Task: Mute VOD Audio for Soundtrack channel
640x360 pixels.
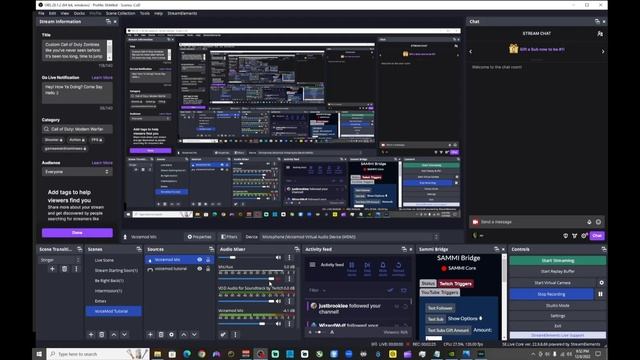Action: (x=279, y=301)
